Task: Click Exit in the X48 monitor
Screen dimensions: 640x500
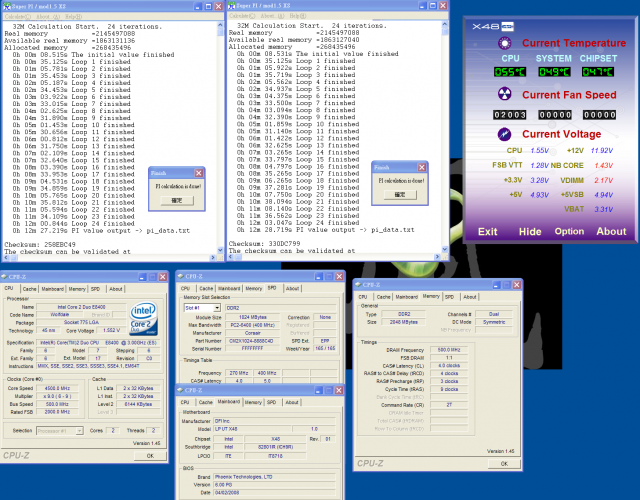Action: (487, 232)
